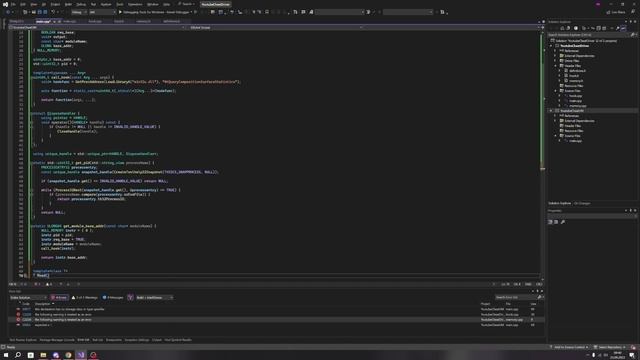Collapse Header Files under YoutubeCheatDriver

[555, 66]
